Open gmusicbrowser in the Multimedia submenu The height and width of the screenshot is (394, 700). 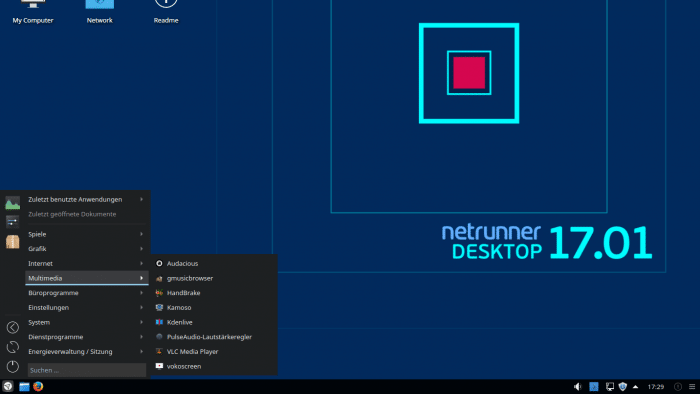tap(214, 278)
